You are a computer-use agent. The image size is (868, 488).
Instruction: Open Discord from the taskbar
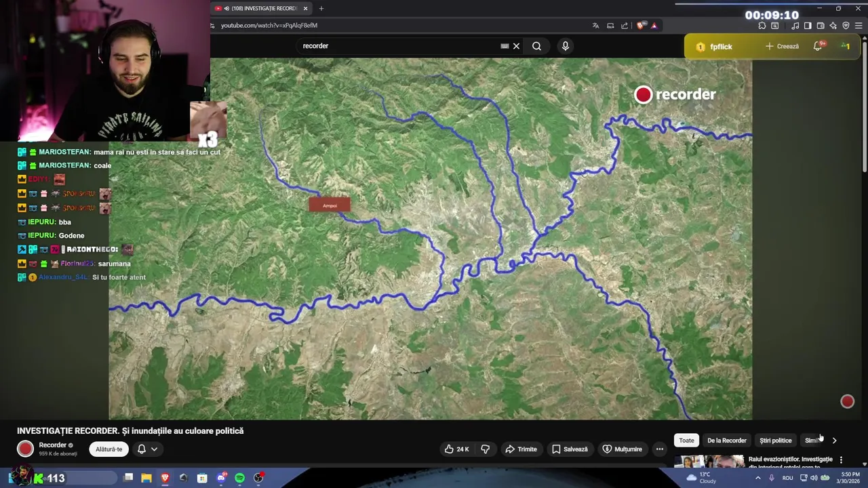221,478
